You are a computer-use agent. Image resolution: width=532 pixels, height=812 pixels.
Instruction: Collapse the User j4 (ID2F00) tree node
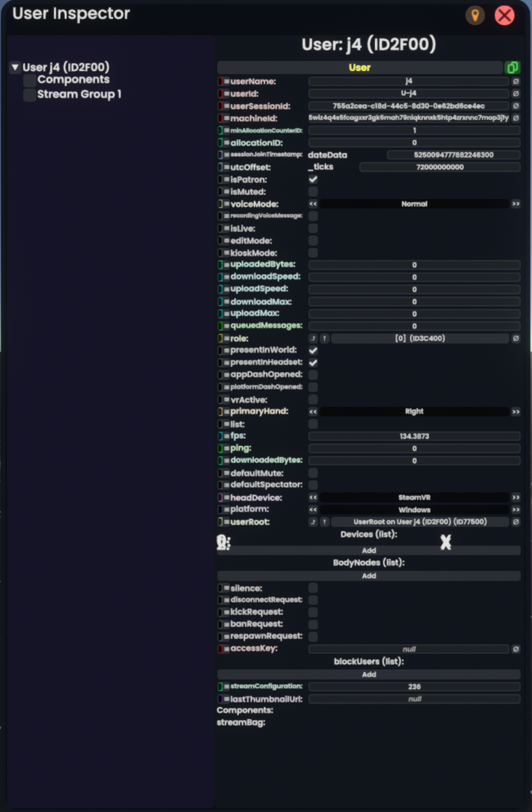[15, 68]
